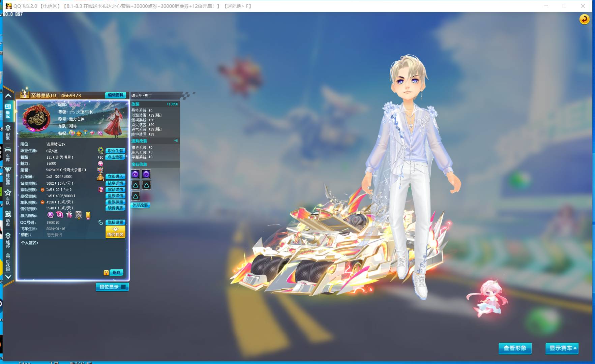Screen dimensions: 595x364
Task: Click the 编辑资料 edit profile button
Action: click(115, 95)
